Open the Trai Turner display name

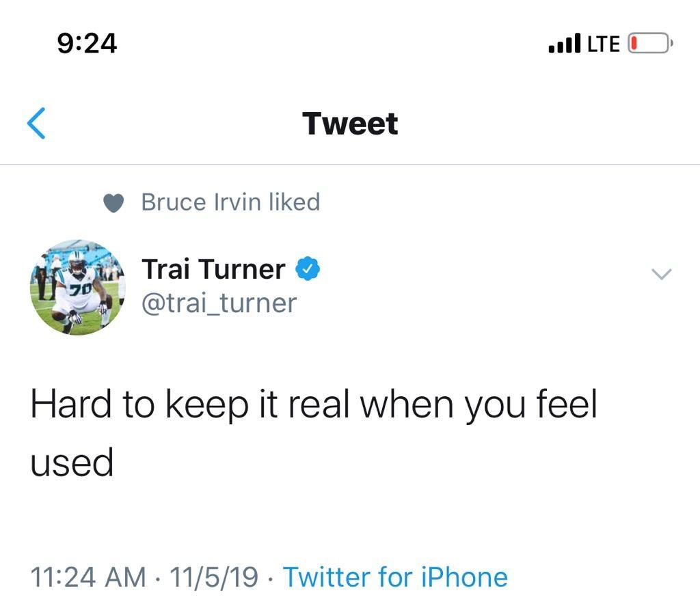pos(214,269)
